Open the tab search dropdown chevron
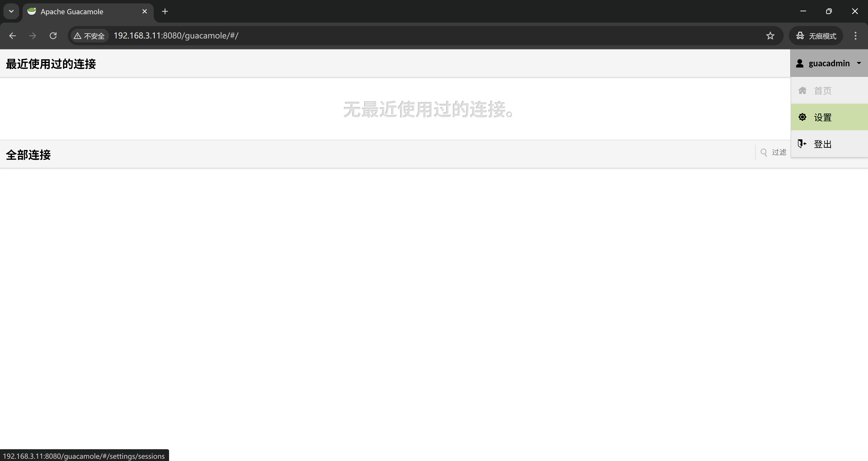The width and height of the screenshot is (868, 461). pyautogui.click(x=11, y=12)
